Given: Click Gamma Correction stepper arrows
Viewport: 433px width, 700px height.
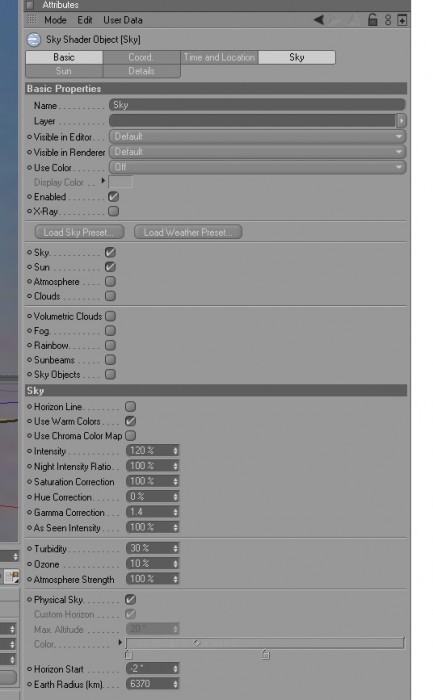Looking at the screenshot, I should 175,512.
